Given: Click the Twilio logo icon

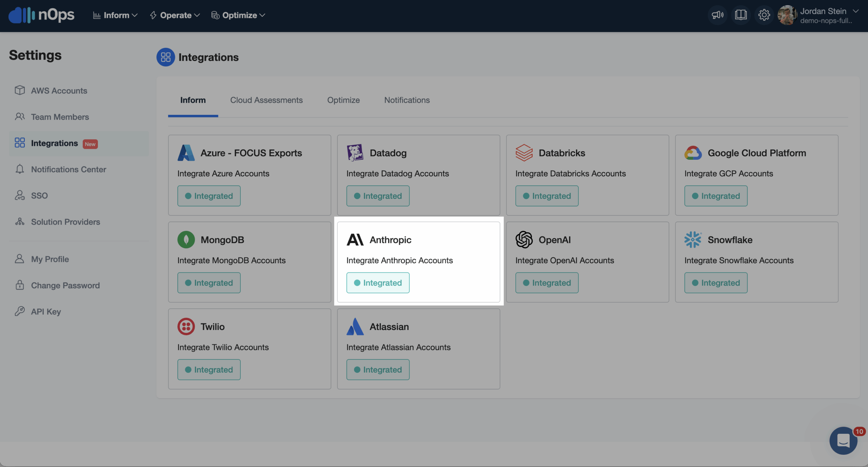Looking at the screenshot, I should pos(186,326).
